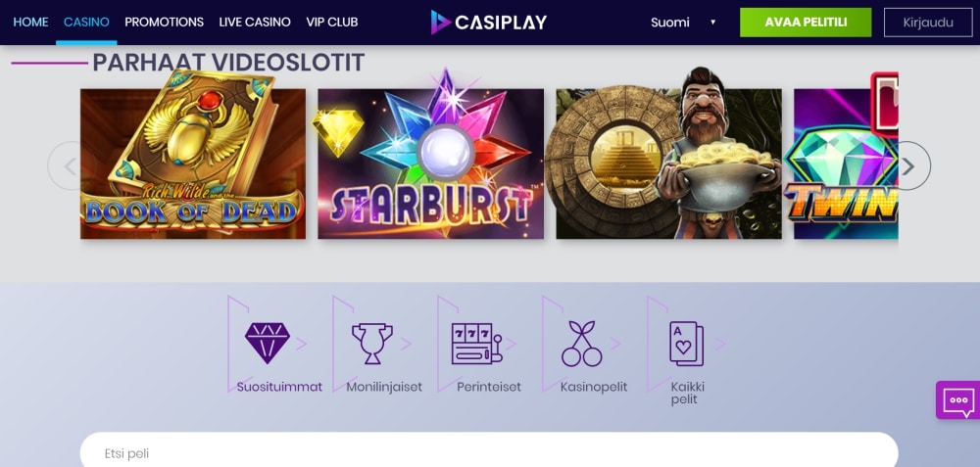This screenshot has height=467, width=980.
Task: Click the Kirjaudu login button
Action: pyautogui.click(x=928, y=23)
